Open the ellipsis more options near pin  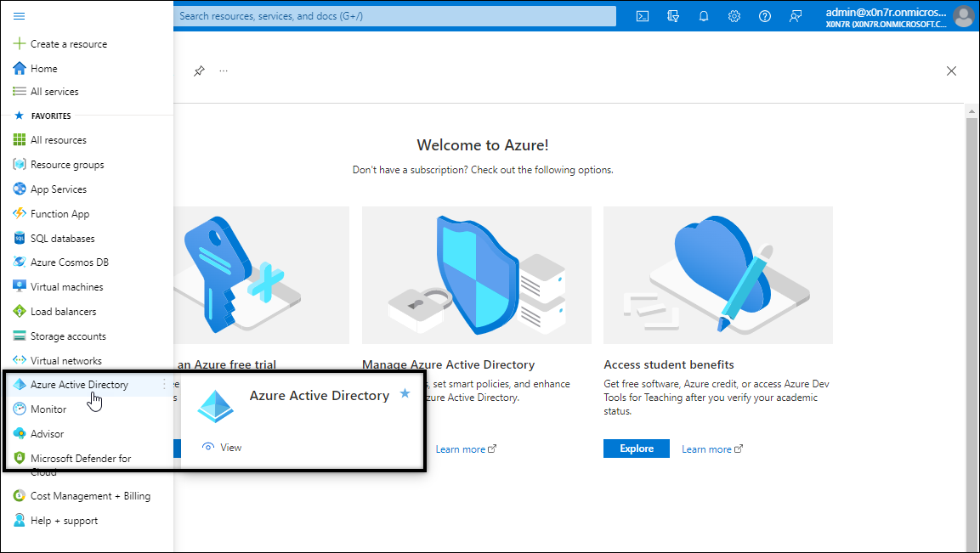click(x=224, y=71)
